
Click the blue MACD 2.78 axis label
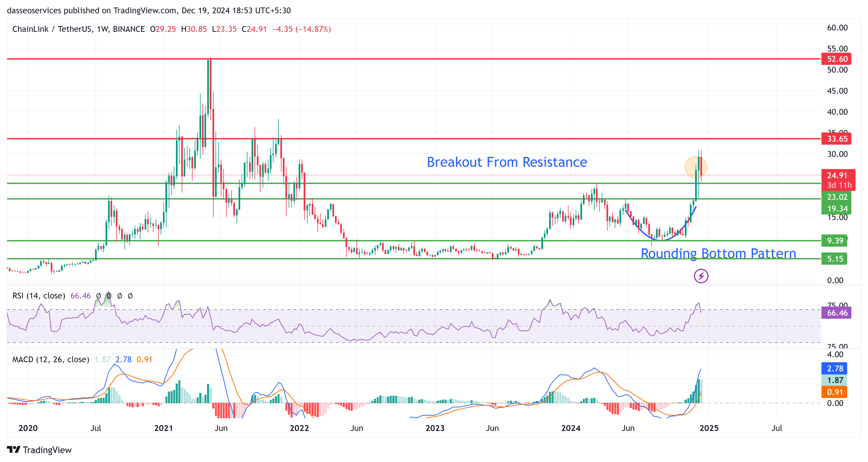click(x=834, y=368)
